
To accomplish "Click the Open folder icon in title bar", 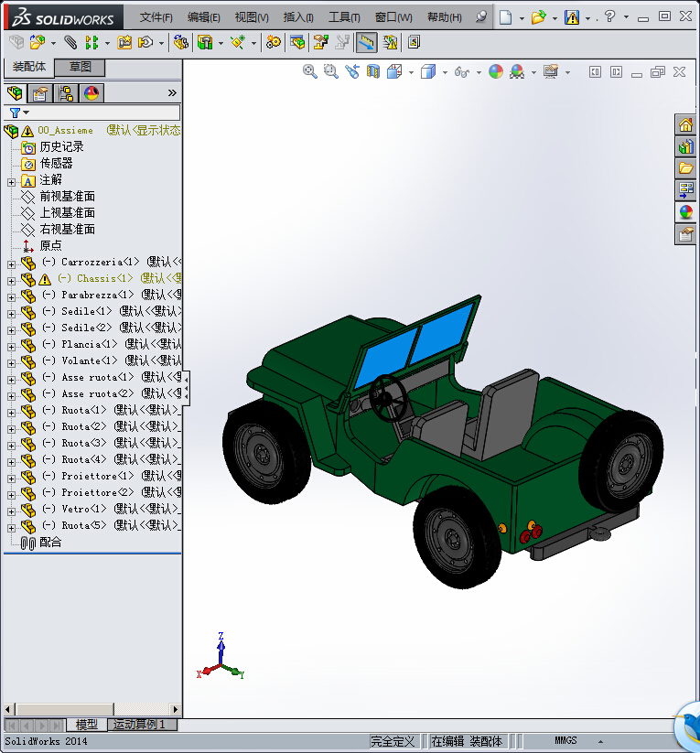I will [539, 17].
